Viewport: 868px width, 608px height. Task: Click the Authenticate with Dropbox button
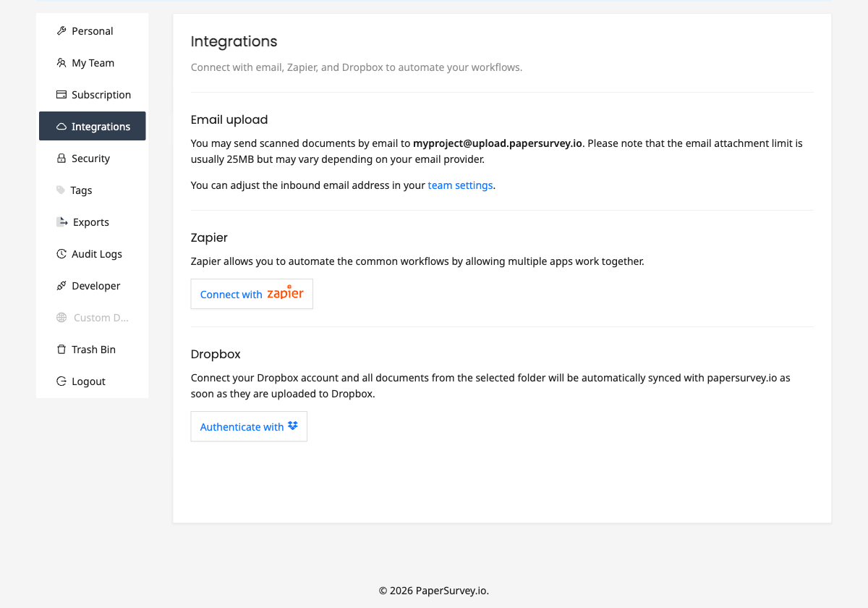pos(249,426)
